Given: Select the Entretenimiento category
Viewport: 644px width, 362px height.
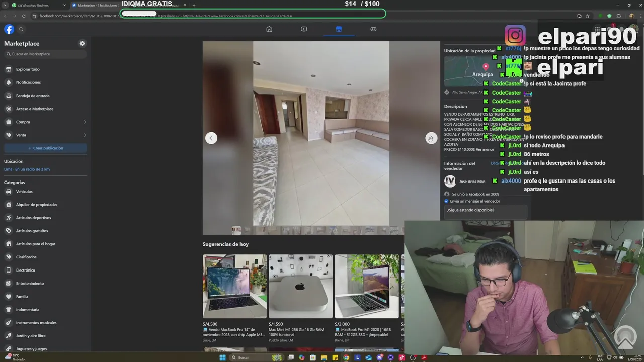Looking at the screenshot, I should (45, 284).
